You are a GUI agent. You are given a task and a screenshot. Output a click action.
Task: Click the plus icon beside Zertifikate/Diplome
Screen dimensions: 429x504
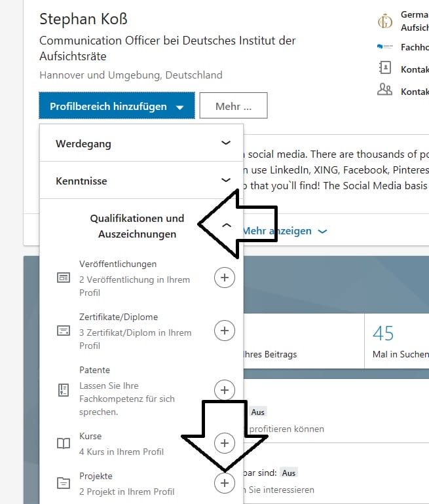pos(225,331)
